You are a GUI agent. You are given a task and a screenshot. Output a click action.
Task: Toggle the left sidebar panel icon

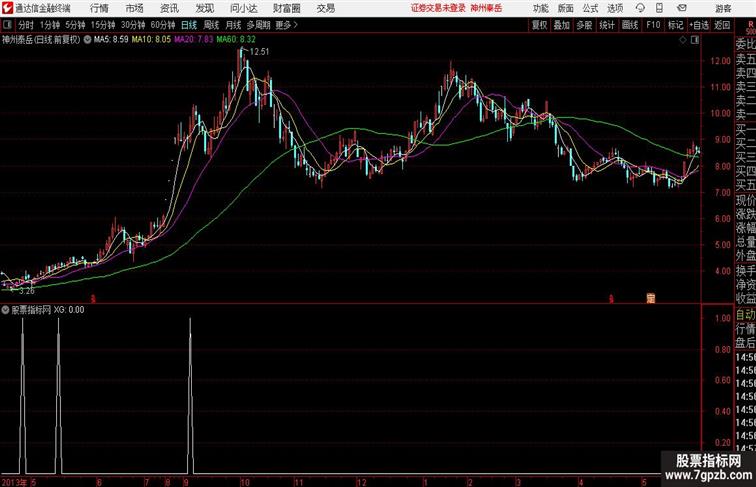[7, 25]
